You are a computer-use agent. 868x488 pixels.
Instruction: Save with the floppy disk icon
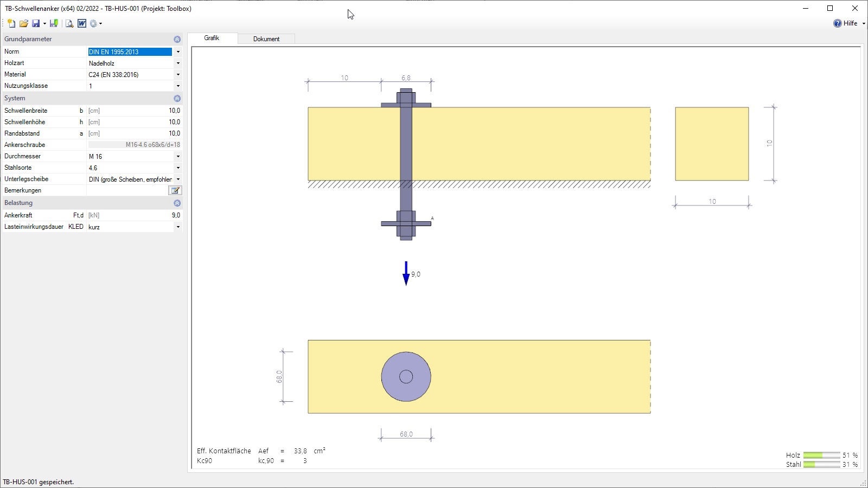(x=36, y=23)
